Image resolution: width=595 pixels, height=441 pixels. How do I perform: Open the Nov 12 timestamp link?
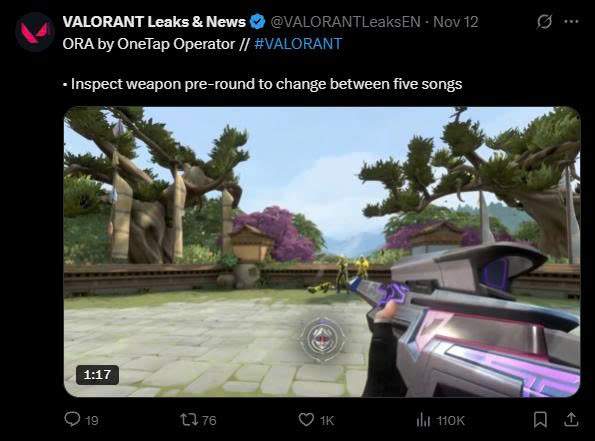455,22
